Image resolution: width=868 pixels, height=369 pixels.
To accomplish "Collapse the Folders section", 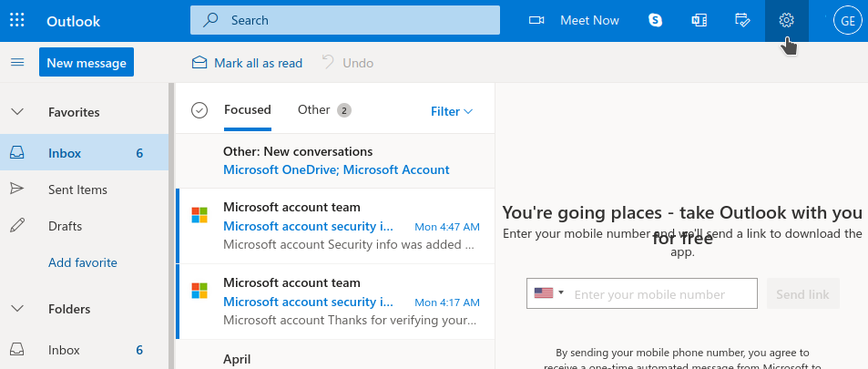I will (x=17, y=308).
